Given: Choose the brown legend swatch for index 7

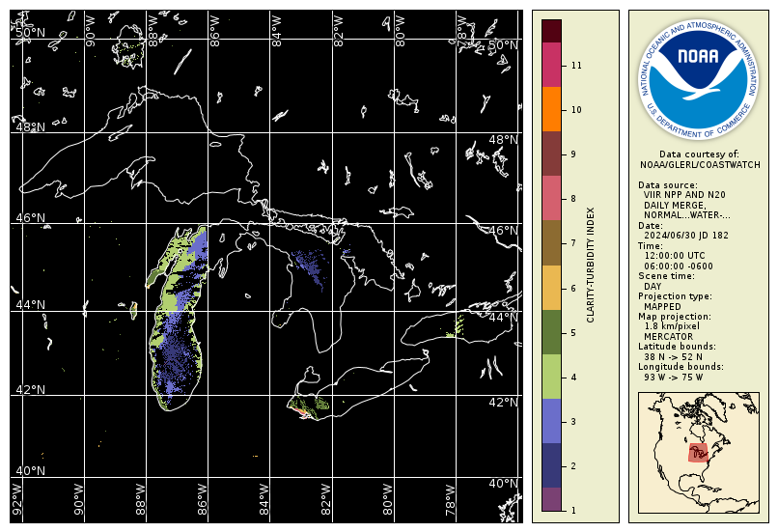Looking at the screenshot, I should tap(551, 242).
